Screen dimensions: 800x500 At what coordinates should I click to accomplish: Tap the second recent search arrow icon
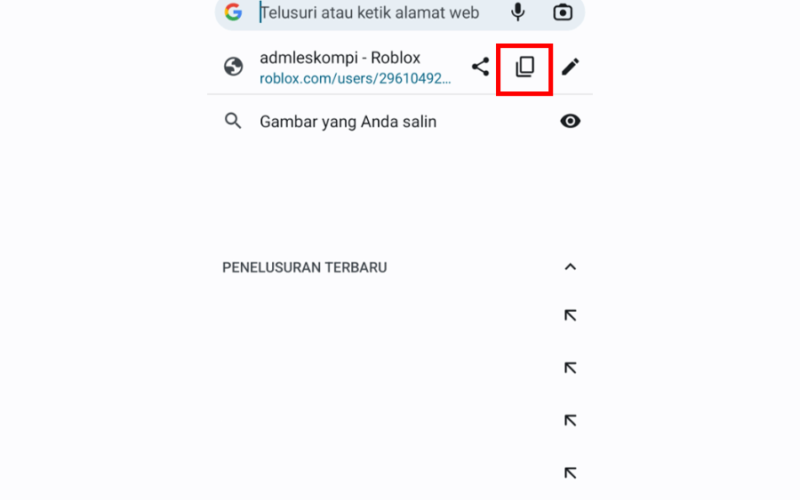coord(570,368)
